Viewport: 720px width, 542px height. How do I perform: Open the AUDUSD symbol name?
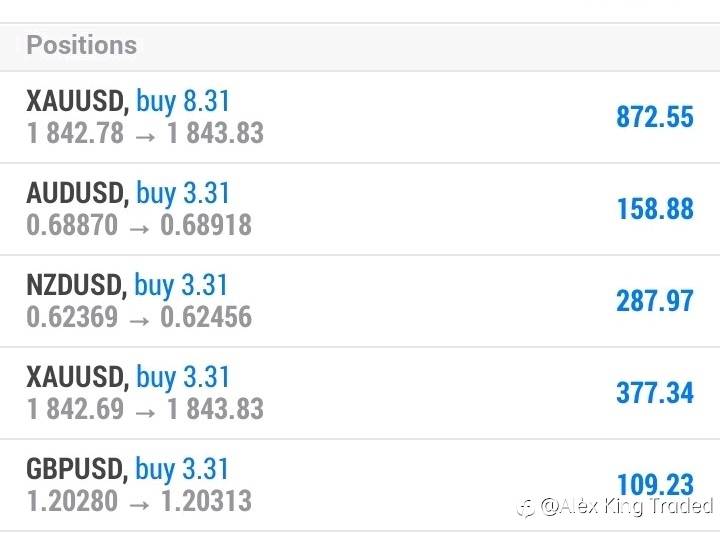[x=76, y=193]
